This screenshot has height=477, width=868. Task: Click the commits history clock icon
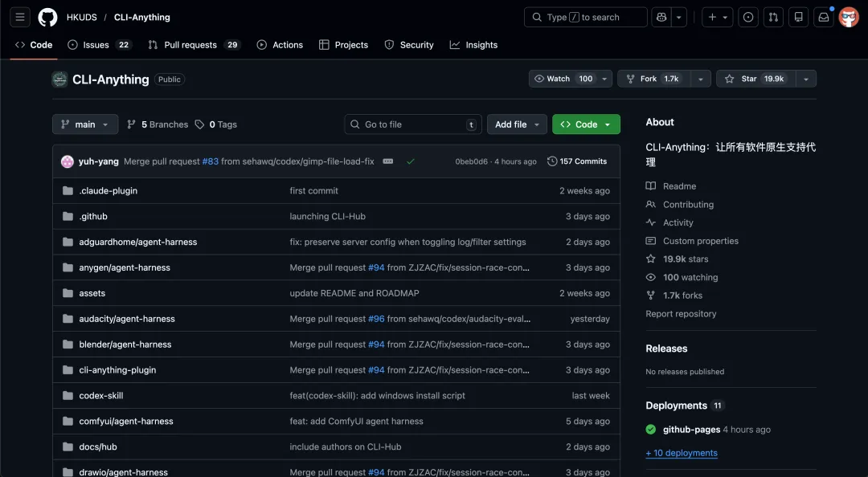click(552, 161)
